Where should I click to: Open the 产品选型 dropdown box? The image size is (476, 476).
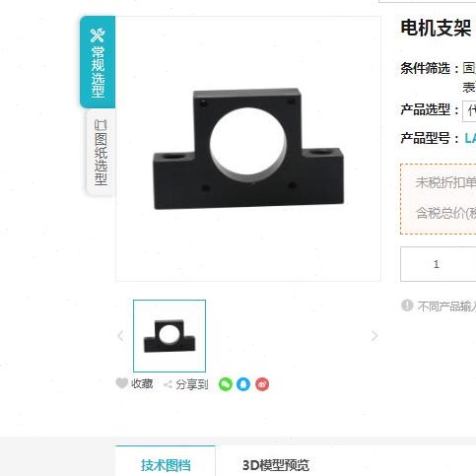469,111
